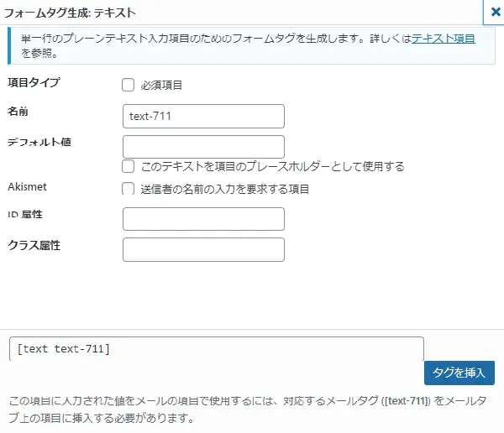
Task: Tick the placeholder usage checkbox
Action: point(128,166)
